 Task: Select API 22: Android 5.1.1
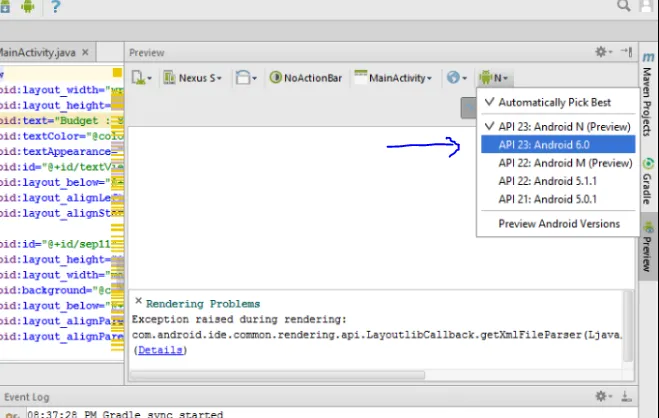pyautogui.click(x=558, y=181)
